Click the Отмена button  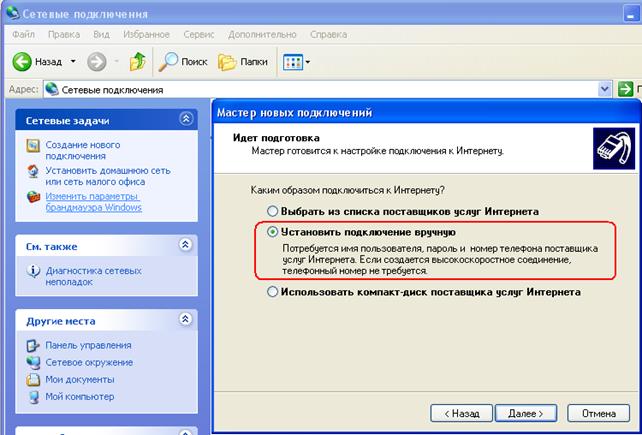[599, 413]
